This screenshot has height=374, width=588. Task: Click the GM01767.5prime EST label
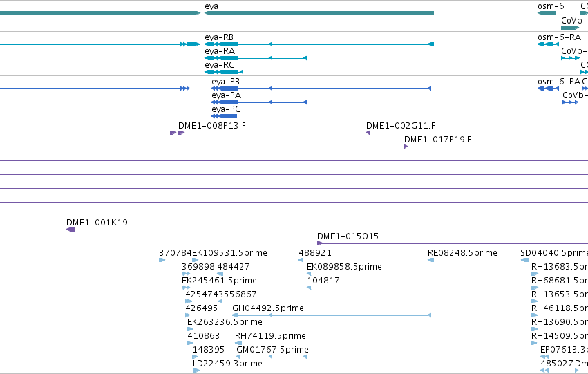pyautogui.click(x=273, y=350)
